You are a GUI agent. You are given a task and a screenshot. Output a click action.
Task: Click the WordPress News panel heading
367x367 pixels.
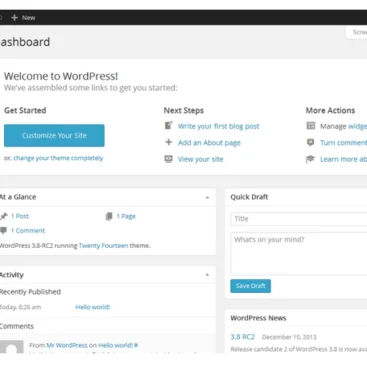tap(258, 318)
